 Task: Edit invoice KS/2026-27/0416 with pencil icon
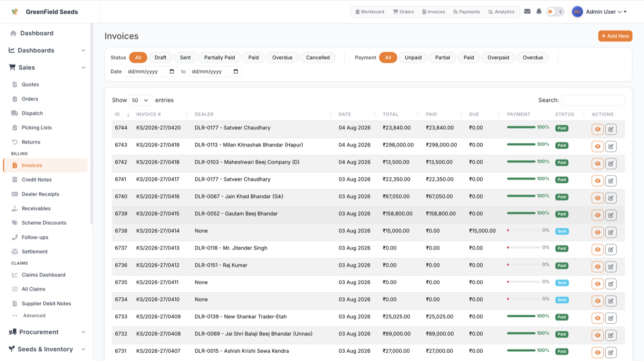pos(611,198)
